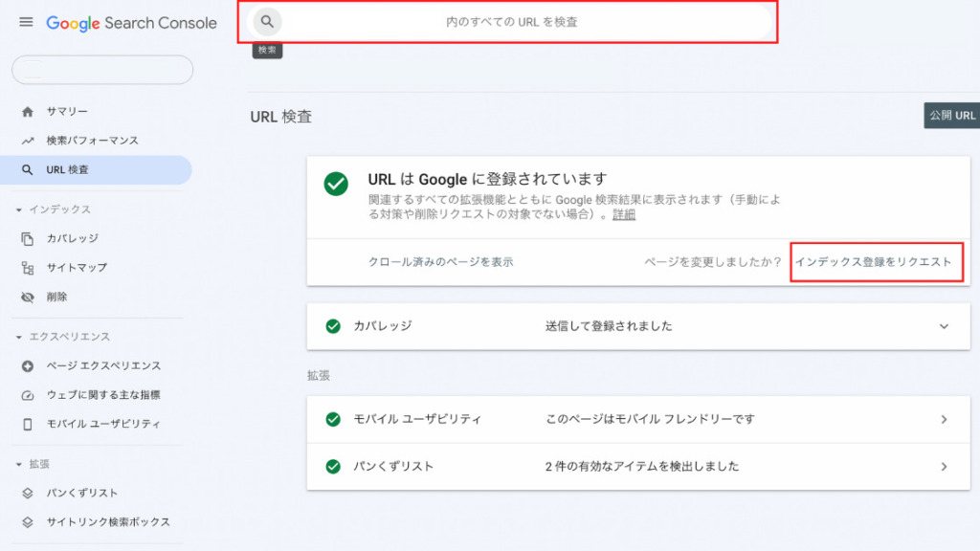Image resolution: width=980 pixels, height=551 pixels.
Task: Click 送信して登録されました status text
Action: click(609, 326)
